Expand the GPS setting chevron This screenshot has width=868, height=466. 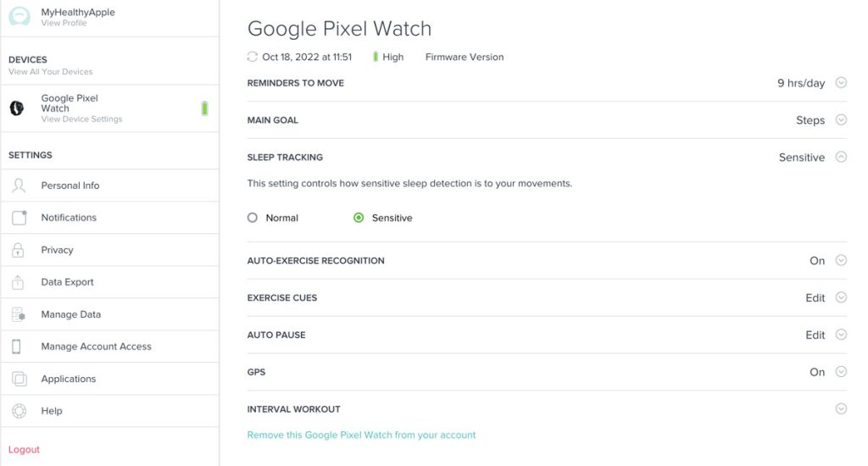[841, 372]
